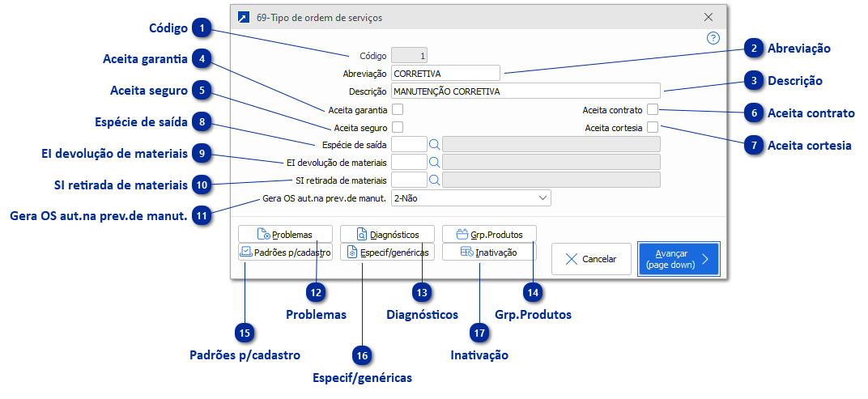This screenshot has width=868, height=399.
Task: Click numbered callout badge 17
Action: pos(480,332)
